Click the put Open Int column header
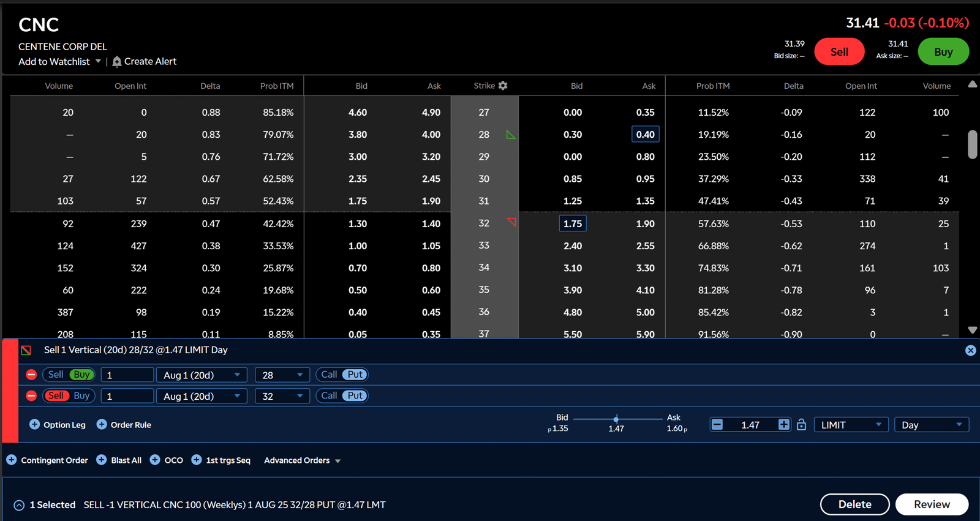 click(x=861, y=86)
